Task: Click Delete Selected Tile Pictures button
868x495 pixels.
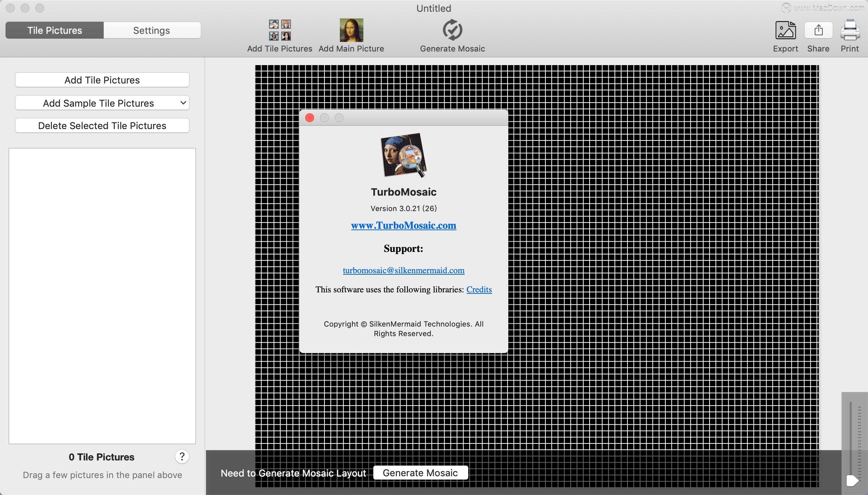Action: (102, 126)
